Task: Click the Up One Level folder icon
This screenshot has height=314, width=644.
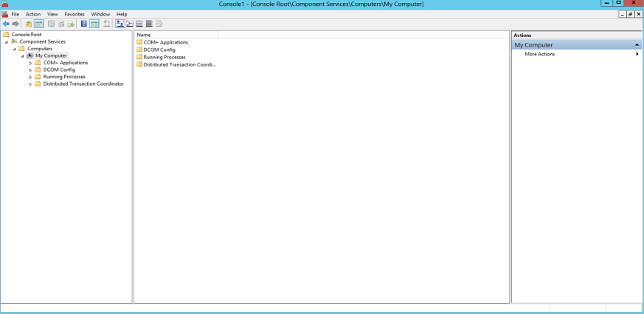Action: [x=29, y=24]
